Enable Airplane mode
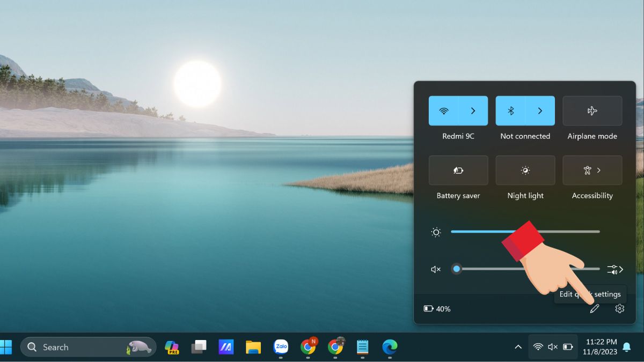The image size is (644, 362). (592, 111)
